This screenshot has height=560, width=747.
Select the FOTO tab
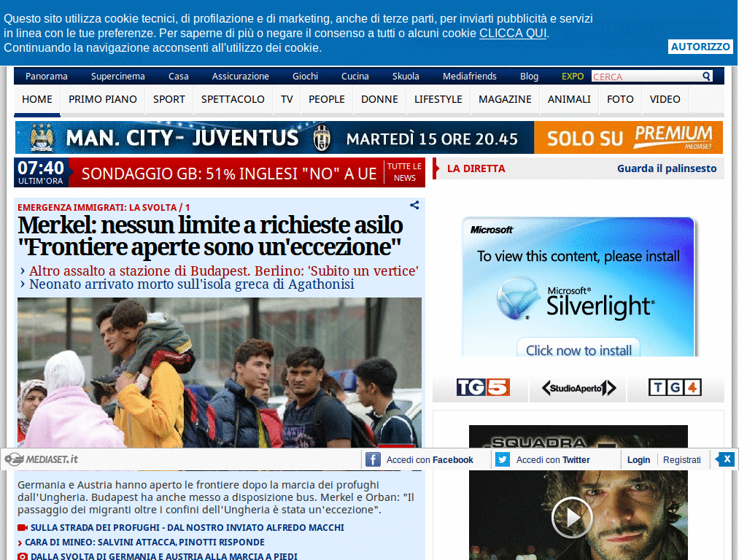pyautogui.click(x=620, y=99)
